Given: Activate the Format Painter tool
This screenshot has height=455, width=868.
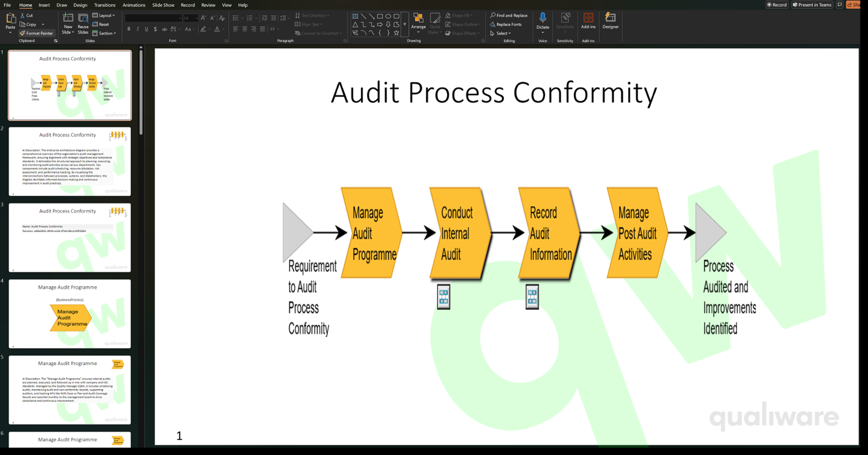Looking at the screenshot, I should tap(37, 33).
